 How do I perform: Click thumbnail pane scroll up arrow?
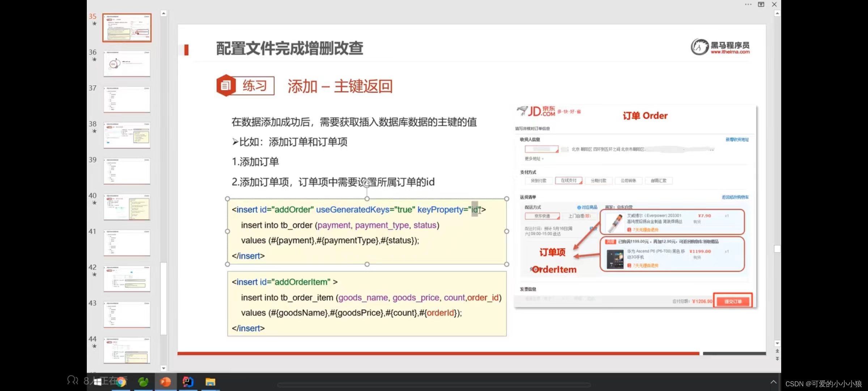point(163,13)
